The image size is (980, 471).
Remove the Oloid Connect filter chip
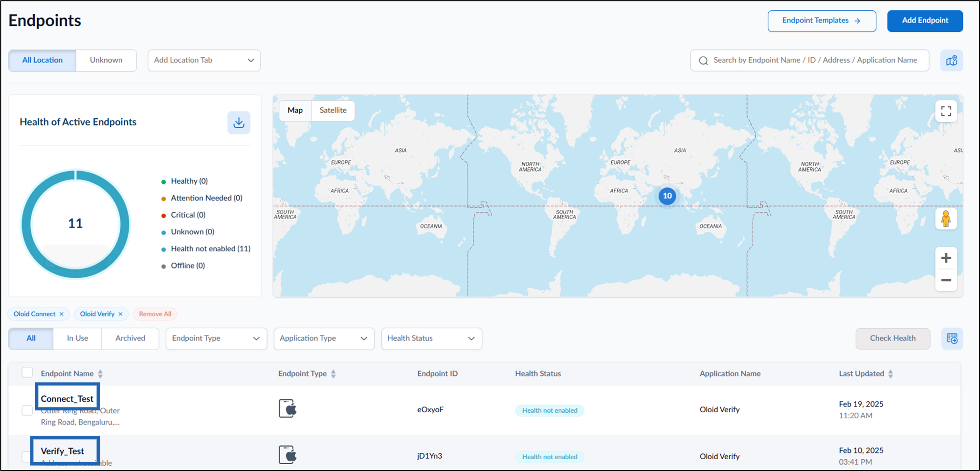tap(62, 314)
